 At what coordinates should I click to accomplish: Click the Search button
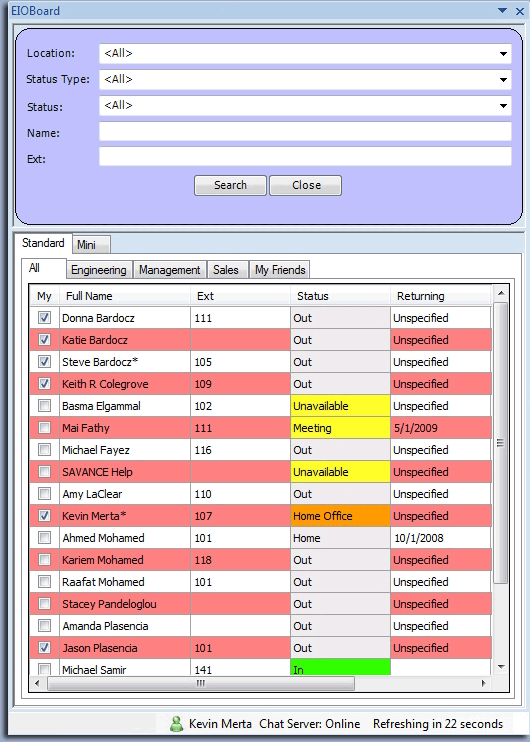(x=230, y=185)
